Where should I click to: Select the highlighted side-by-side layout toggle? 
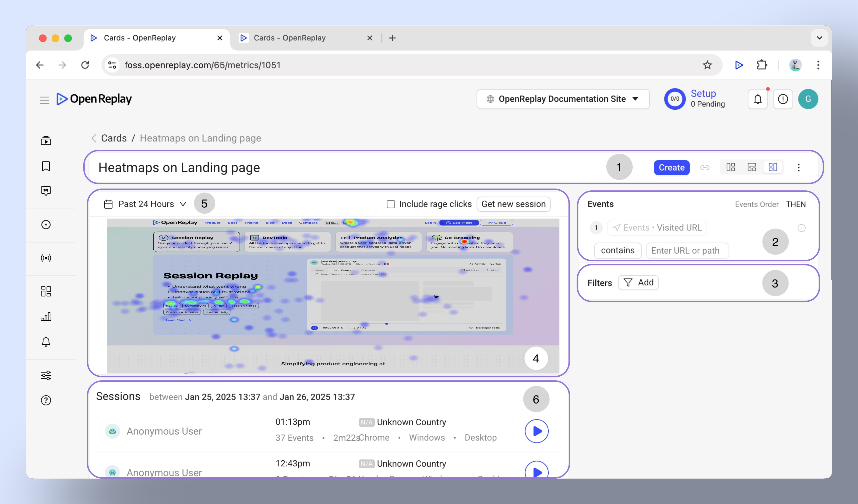(773, 168)
